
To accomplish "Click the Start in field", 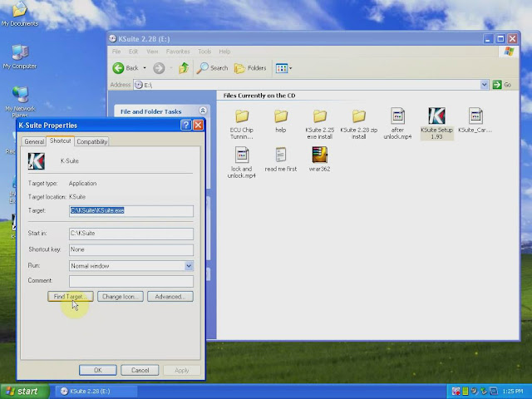I will point(131,234).
